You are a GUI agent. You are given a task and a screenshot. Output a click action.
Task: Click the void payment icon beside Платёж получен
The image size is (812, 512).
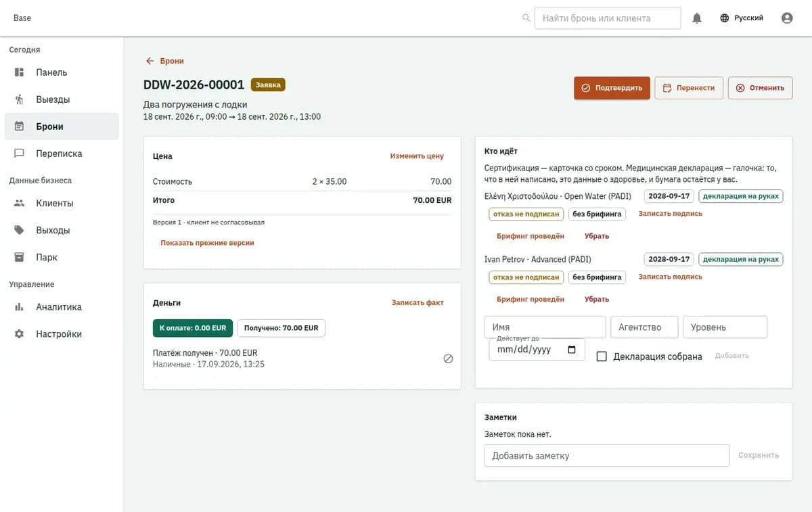pyautogui.click(x=448, y=358)
